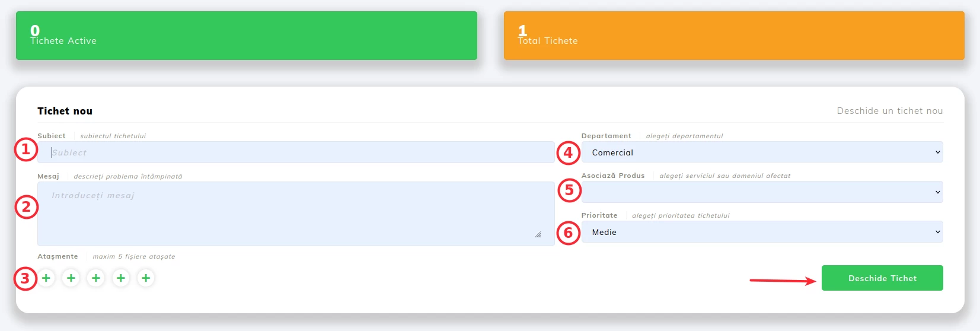This screenshot has width=980, height=331.
Task: Click the red circled number 4 marker
Action: (x=568, y=153)
